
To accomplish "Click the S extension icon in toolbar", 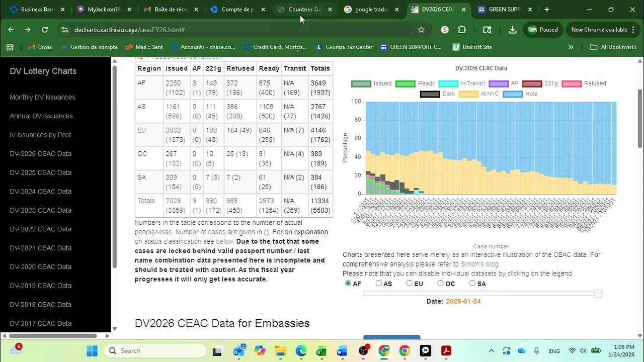I will pyautogui.click(x=445, y=30).
